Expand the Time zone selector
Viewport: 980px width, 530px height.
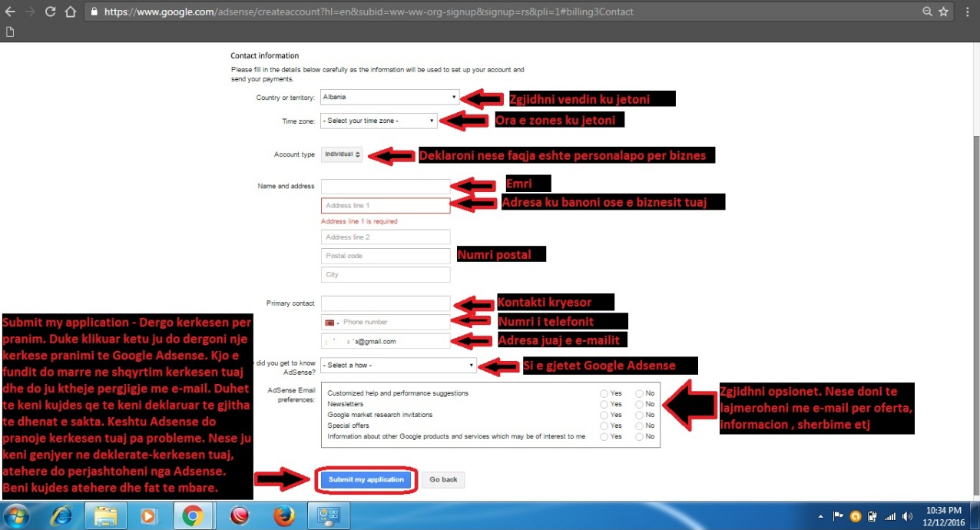379,121
